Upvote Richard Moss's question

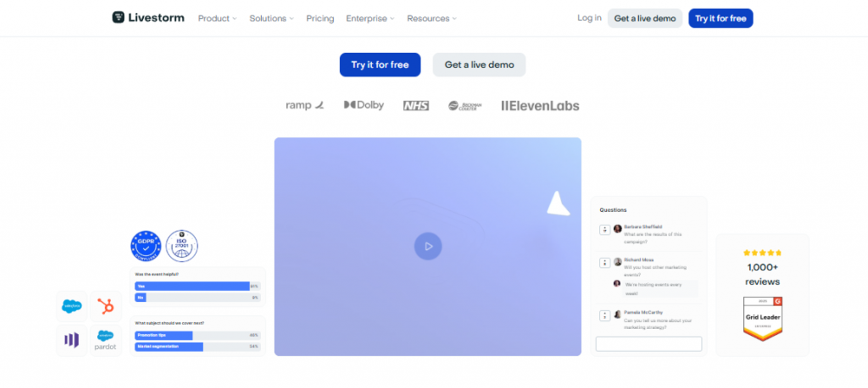point(605,262)
